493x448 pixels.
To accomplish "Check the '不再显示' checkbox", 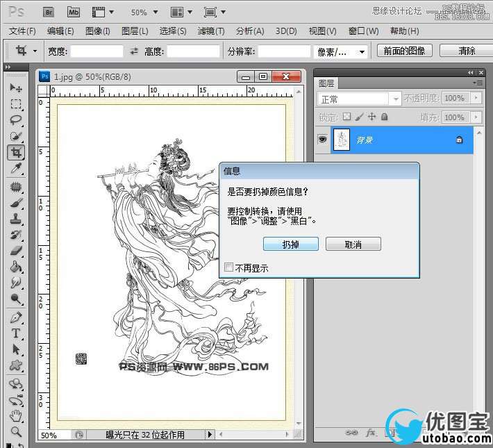I will click(229, 267).
